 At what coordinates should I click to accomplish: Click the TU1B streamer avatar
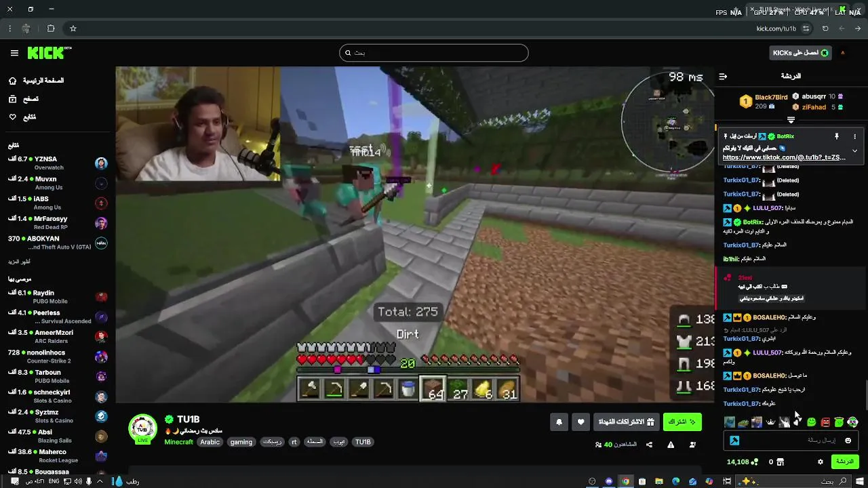pos(142,428)
